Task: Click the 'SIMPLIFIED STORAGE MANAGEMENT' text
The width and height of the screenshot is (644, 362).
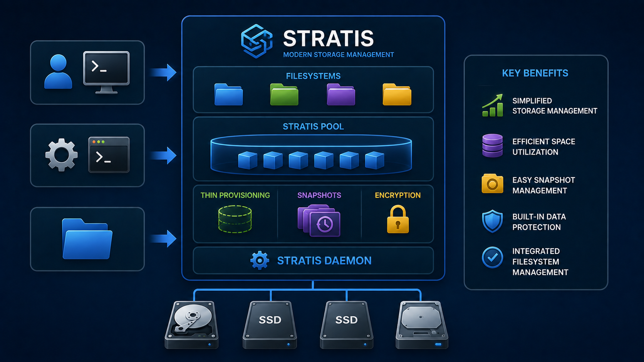Action: 555,106
